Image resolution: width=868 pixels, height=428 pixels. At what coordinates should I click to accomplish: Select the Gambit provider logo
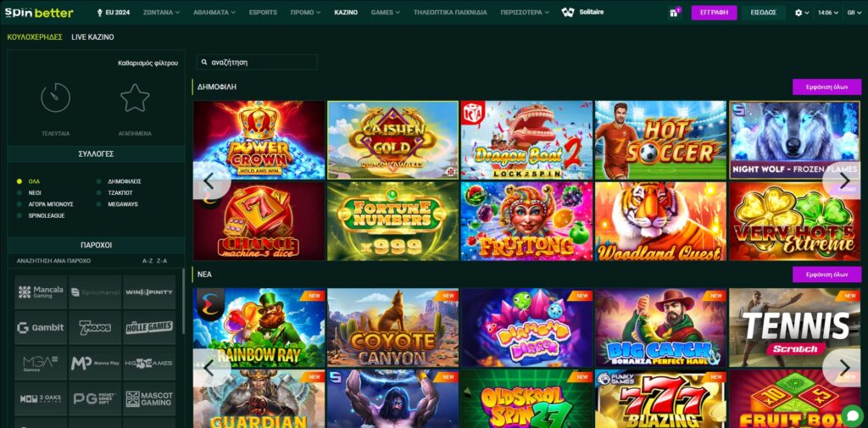41,327
